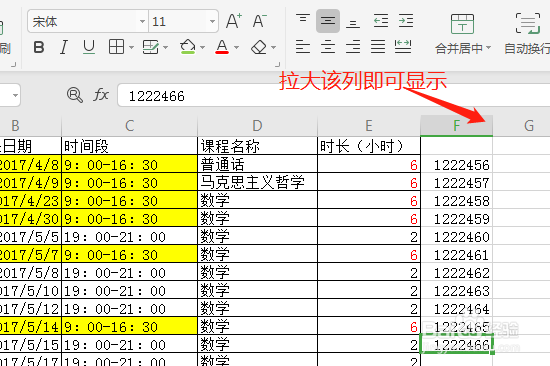Open borders dropdown arrow

pos(132,47)
